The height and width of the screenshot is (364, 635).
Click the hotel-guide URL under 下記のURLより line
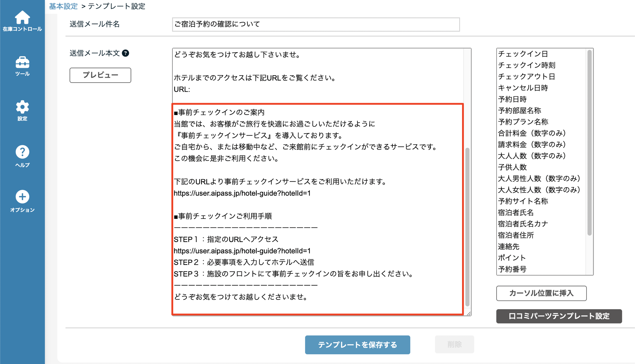point(242,193)
